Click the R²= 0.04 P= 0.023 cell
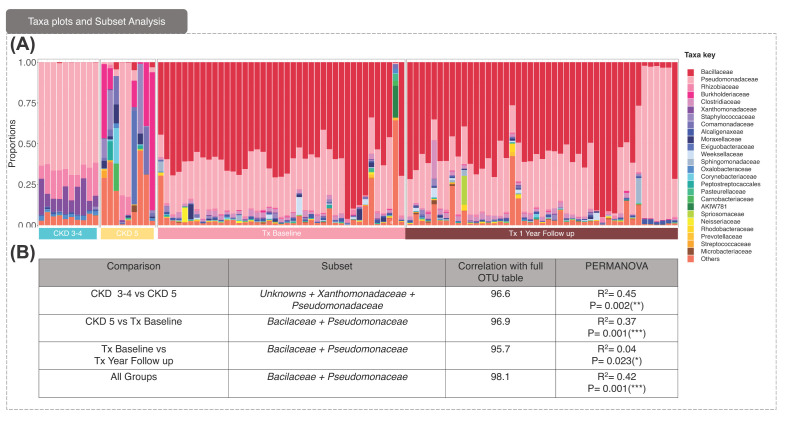The height and width of the screenshot is (421, 791). point(616,355)
